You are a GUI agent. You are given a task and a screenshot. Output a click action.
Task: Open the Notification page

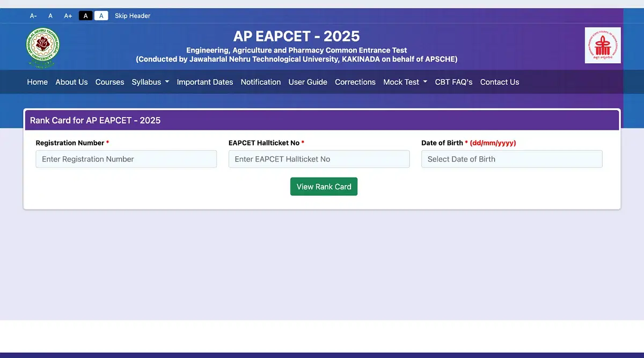(x=261, y=82)
